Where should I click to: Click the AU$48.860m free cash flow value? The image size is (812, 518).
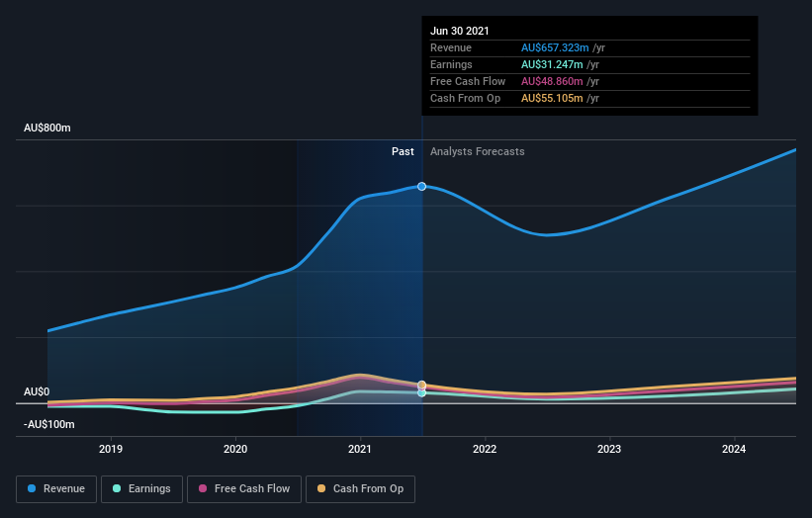pyautogui.click(x=552, y=81)
